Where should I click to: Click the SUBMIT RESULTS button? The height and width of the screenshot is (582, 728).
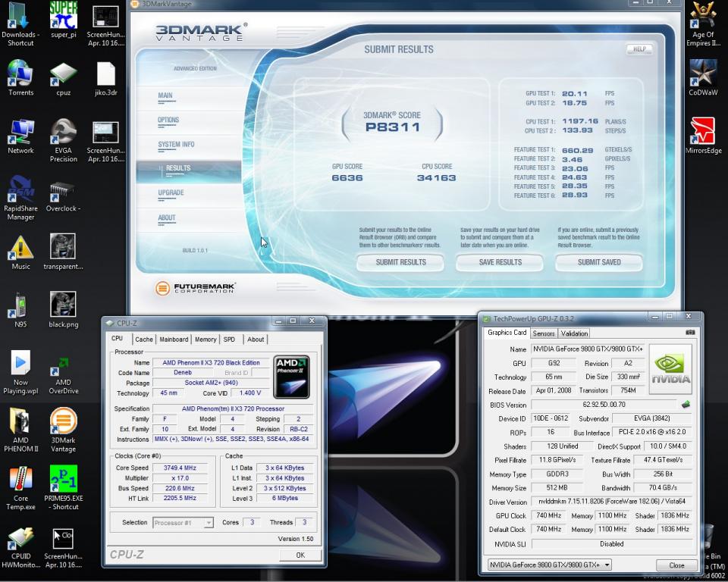point(400,262)
